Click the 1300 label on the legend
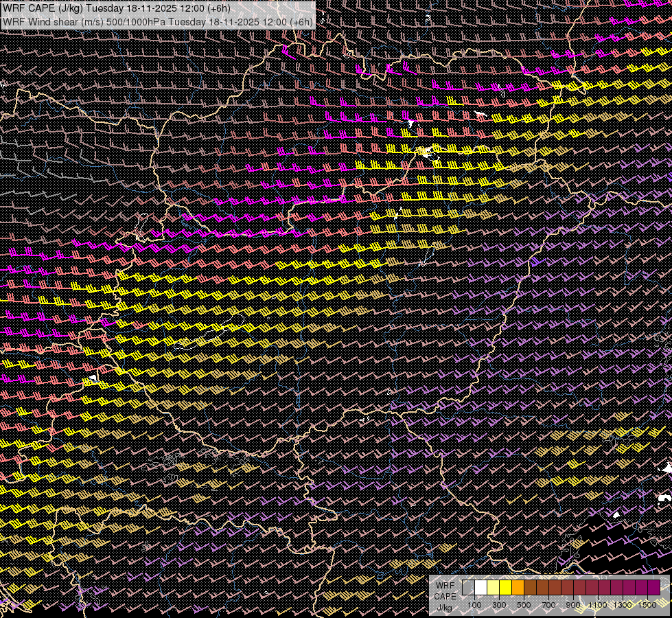 [x=623, y=605]
